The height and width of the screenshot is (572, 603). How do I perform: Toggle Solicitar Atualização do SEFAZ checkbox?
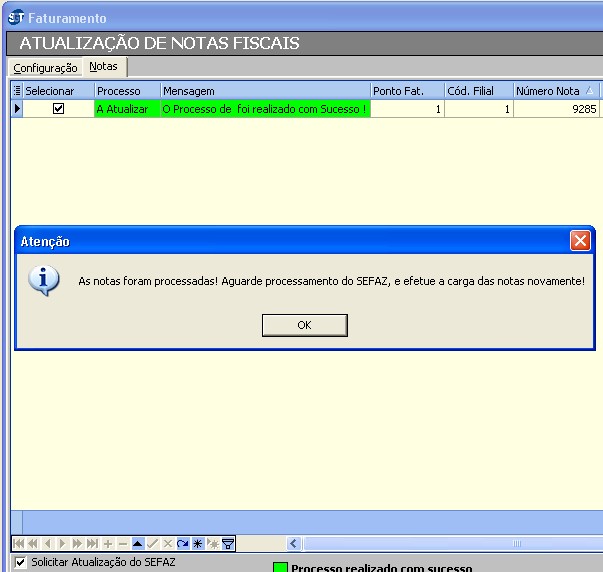click(x=21, y=563)
